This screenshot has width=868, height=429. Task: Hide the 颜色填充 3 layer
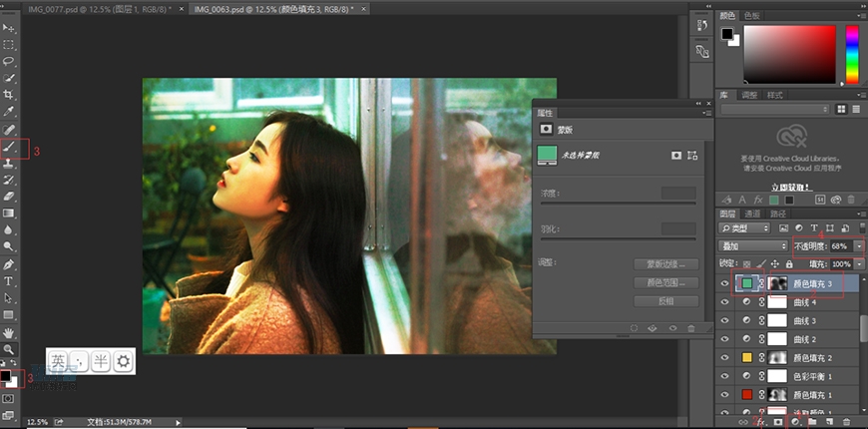click(725, 283)
